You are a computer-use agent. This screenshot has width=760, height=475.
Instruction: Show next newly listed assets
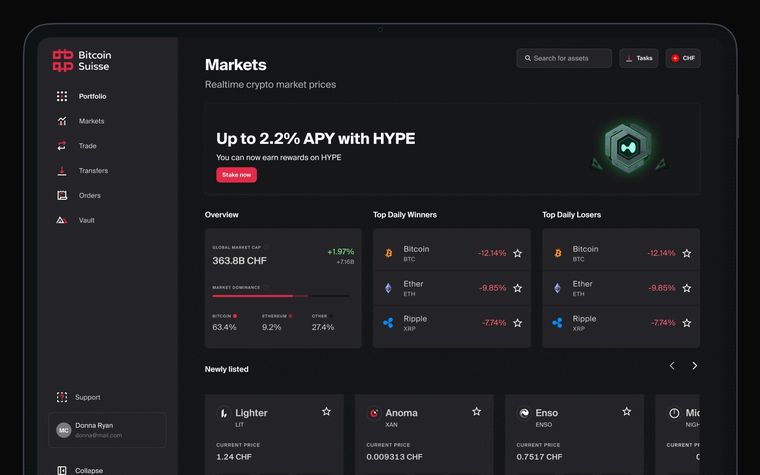pyautogui.click(x=695, y=366)
